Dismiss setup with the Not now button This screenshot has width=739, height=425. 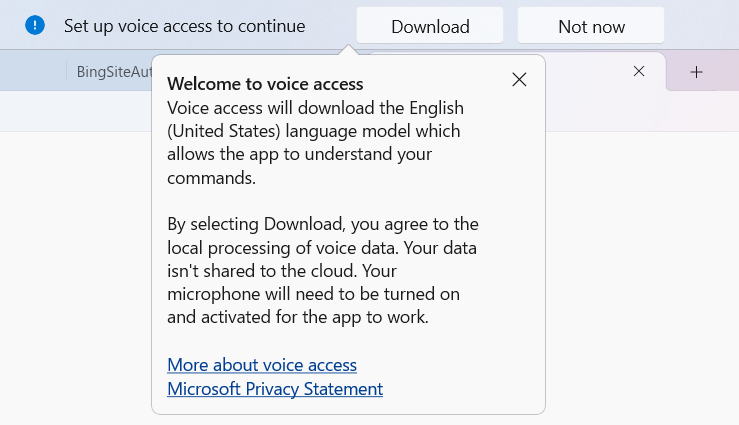(591, 26)
